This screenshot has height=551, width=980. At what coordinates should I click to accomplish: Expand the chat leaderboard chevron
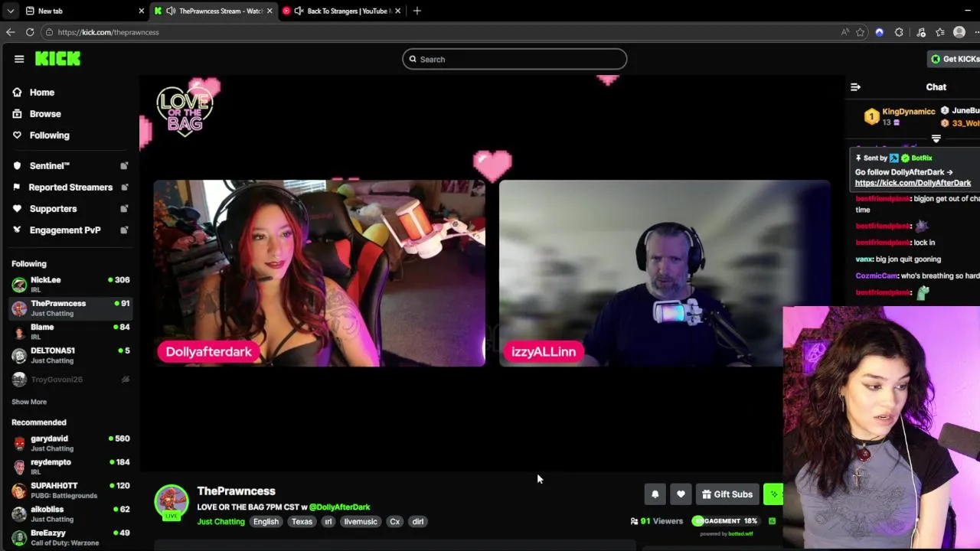pyautogui.click(x=936, y=139)
